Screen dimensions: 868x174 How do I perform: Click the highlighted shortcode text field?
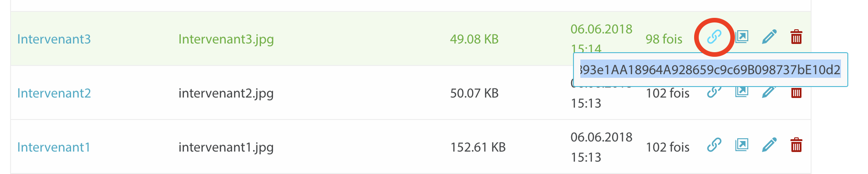pyautogui.click(x=710, y=70)
